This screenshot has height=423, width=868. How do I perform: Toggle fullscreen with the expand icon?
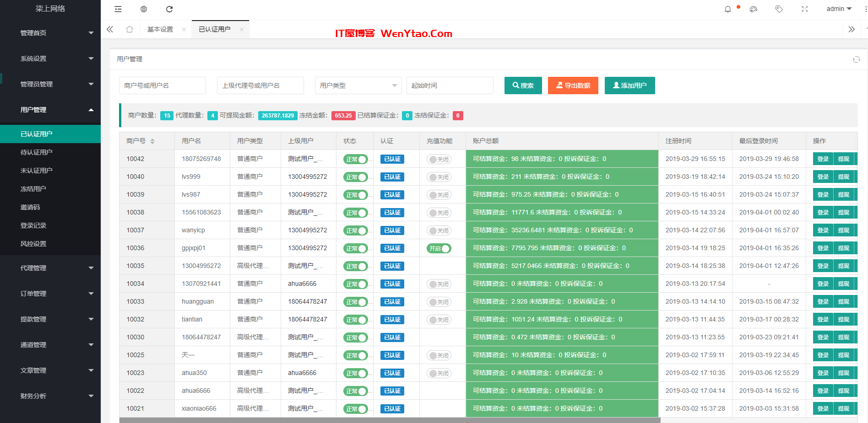[x=805, y=9]
